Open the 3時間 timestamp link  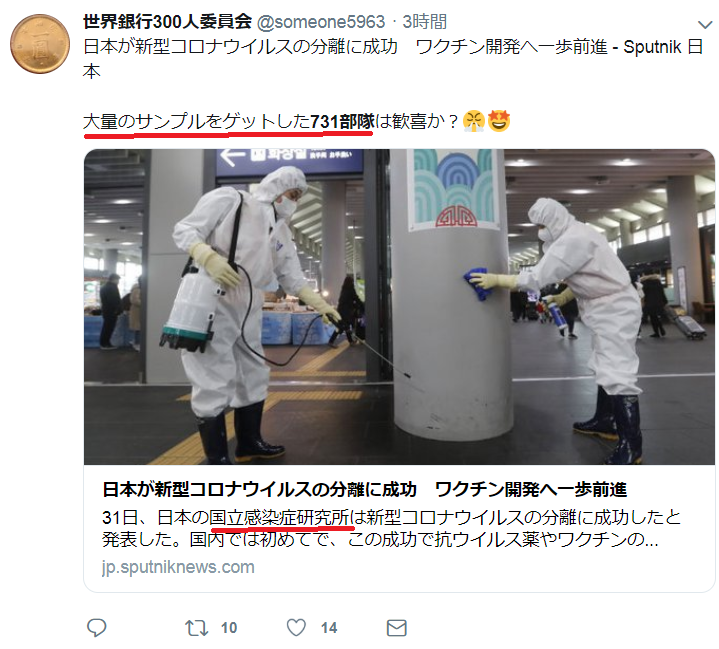pos(424,22)
